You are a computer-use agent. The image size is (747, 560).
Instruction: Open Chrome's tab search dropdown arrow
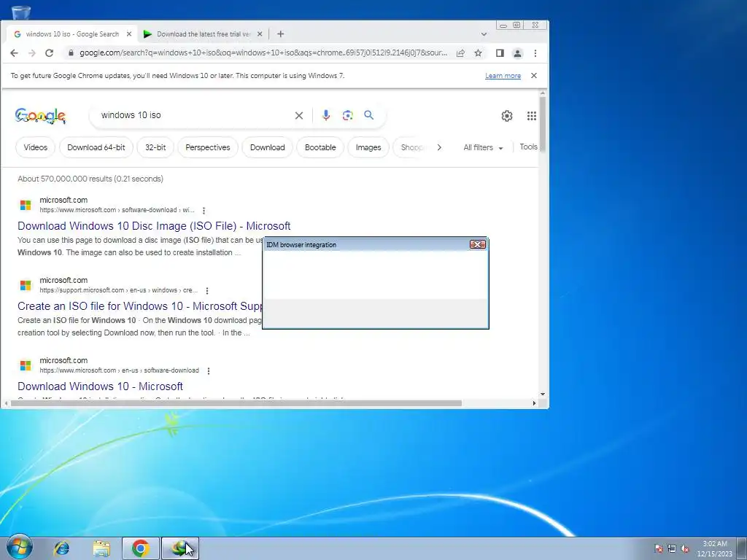point(484,34)
